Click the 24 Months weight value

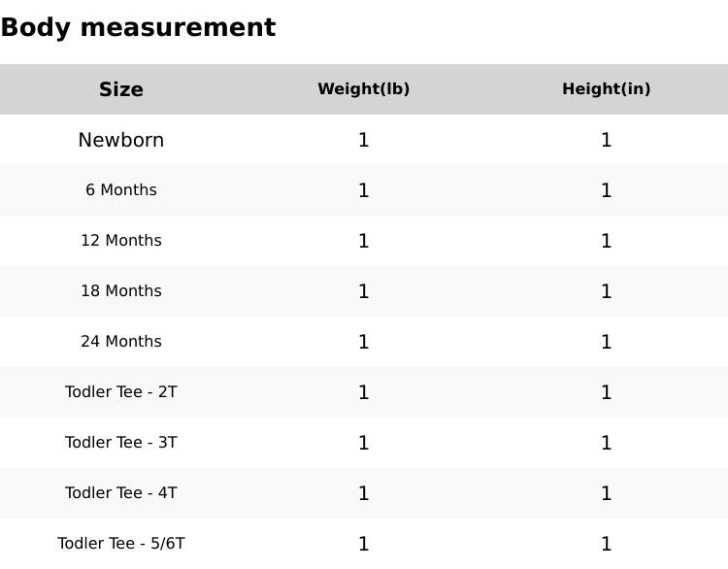pyautogui.click(x=364, y=342)
